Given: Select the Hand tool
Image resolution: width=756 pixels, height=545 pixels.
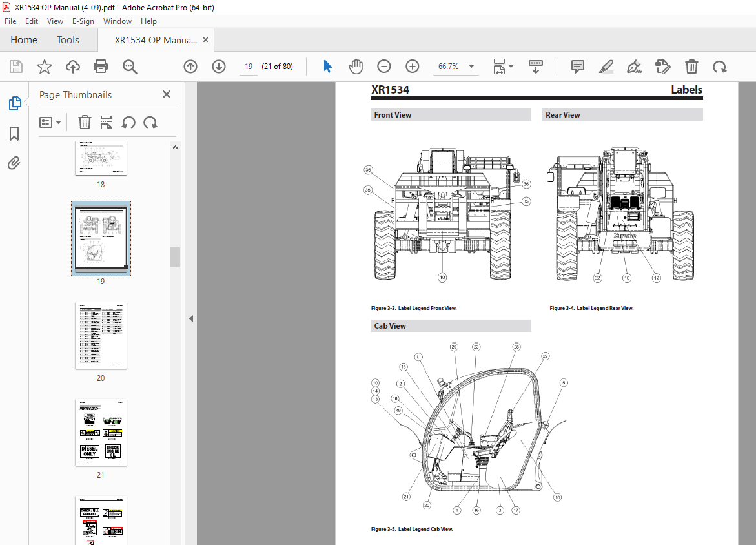Looking at the screenshot, I should 356,66.
